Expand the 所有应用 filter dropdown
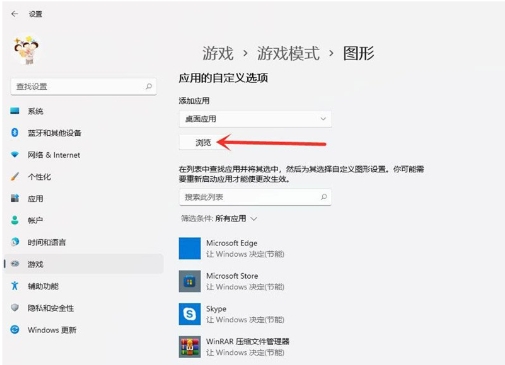The width and height of the screenshot is (505, 365). (236, 219)
